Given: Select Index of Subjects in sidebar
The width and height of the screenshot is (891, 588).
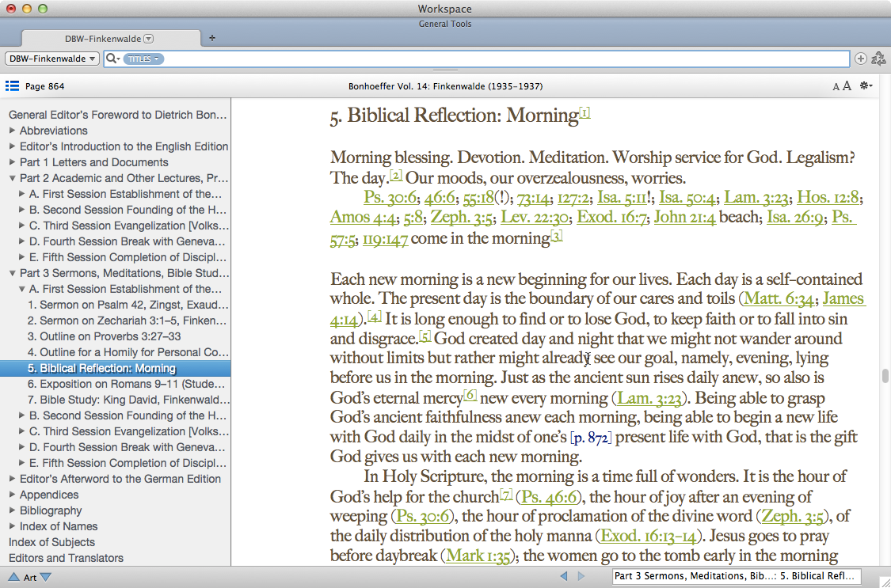Looking at the screenshot, I should [x=51, y=542].
